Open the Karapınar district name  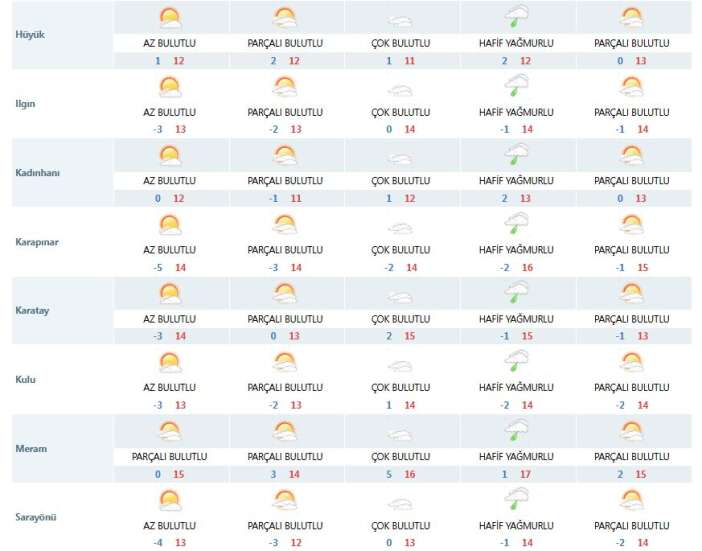tap(38, 241)
